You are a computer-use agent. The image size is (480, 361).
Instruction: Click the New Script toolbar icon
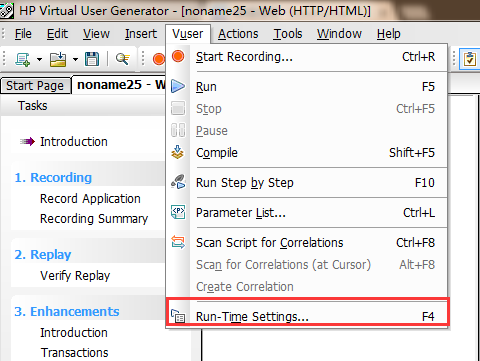pyautogui.click(x=22, y=59)
